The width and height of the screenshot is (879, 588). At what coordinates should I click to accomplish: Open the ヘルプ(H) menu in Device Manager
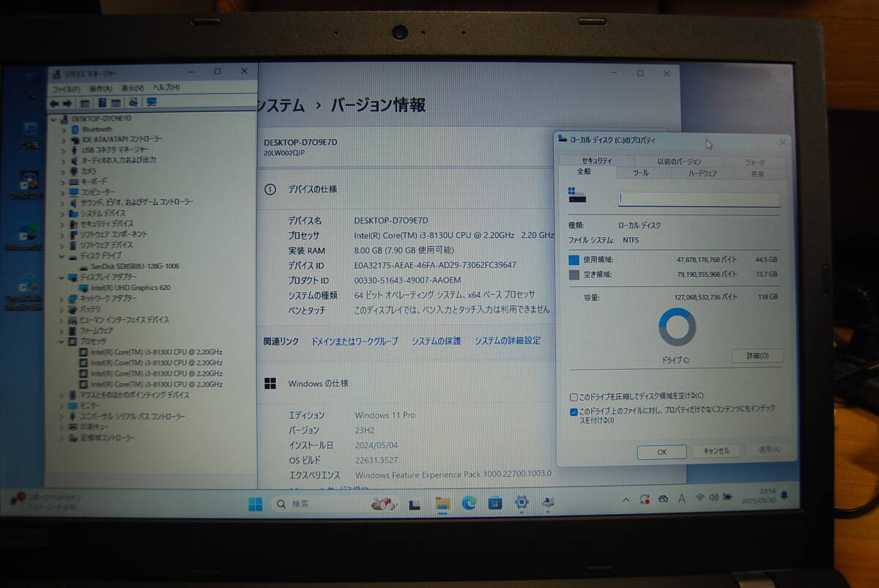(x=166, y=87)
